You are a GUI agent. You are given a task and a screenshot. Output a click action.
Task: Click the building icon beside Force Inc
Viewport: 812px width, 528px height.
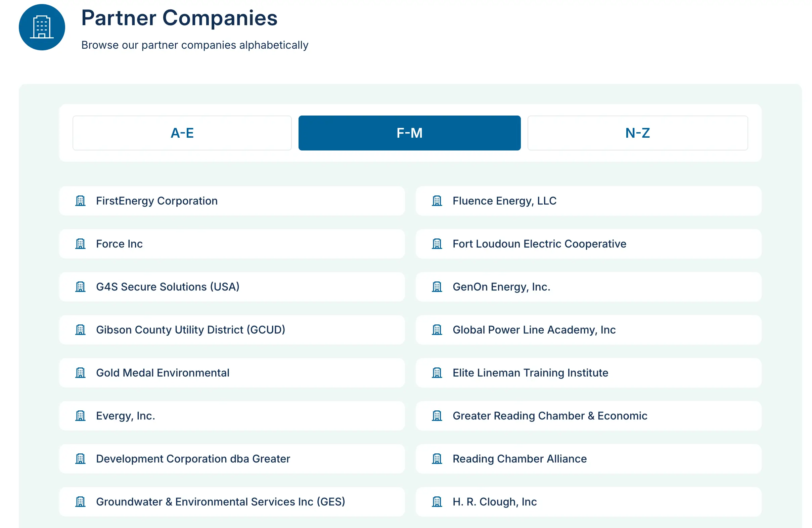pos(80,244)
